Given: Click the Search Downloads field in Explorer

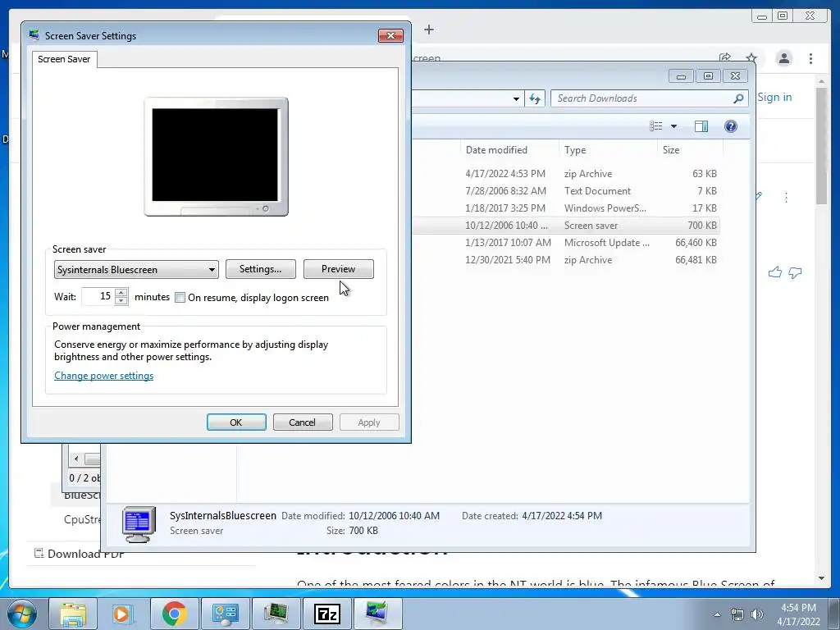Looking at the screenshot, I should click(x=643, y=98).
